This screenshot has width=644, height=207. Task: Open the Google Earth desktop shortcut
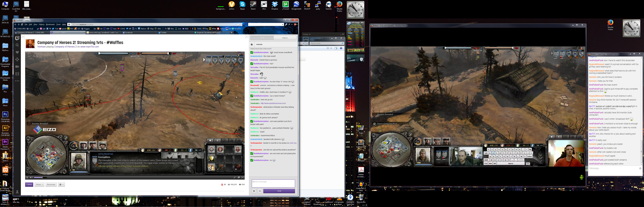click(x=296, y=5)
